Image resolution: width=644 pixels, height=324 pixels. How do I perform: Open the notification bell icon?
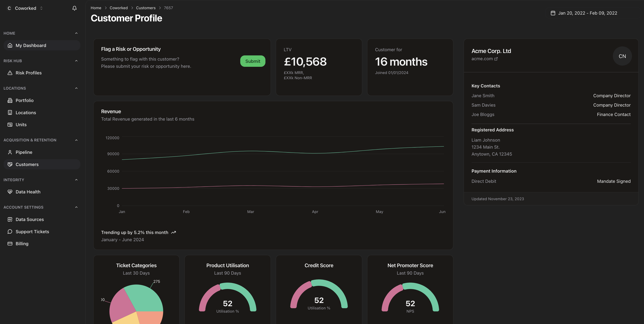click(x=74, y=8)
